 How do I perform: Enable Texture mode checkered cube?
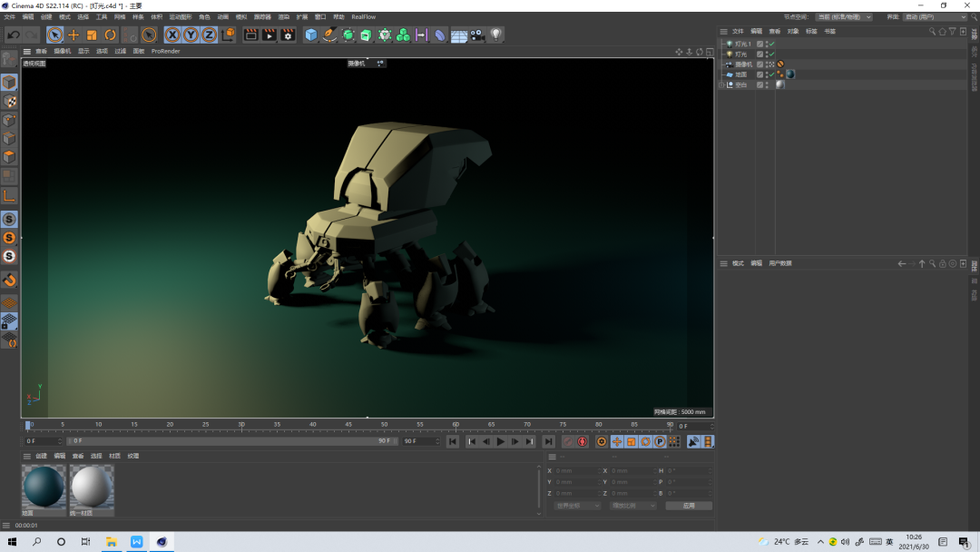click(9, 102)
